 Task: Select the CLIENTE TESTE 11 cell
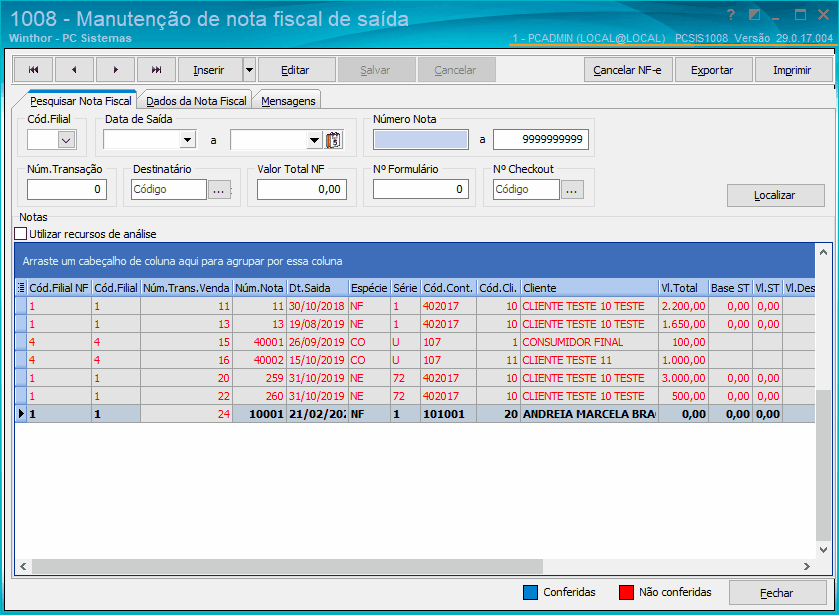(x=589, y=360)
